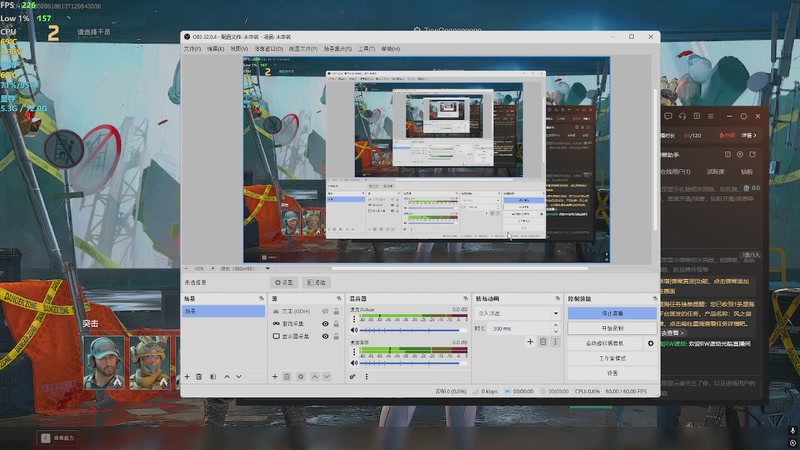
Task: Open View menu in OBS
Action: tap(239, 49)
